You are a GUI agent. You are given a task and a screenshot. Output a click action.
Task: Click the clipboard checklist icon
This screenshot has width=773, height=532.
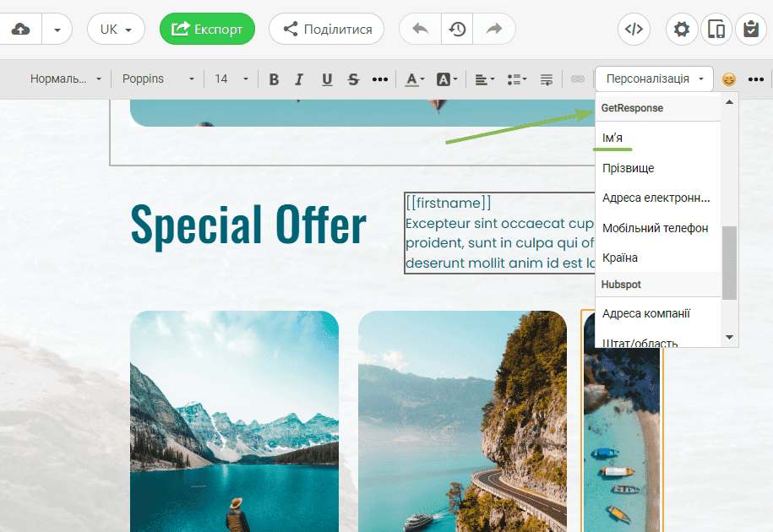(x=750, y=30)
